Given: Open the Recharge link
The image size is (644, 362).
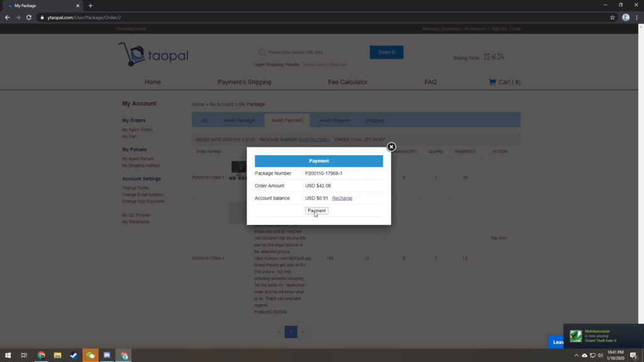Looking at the screenshot, I should point(342,198).
